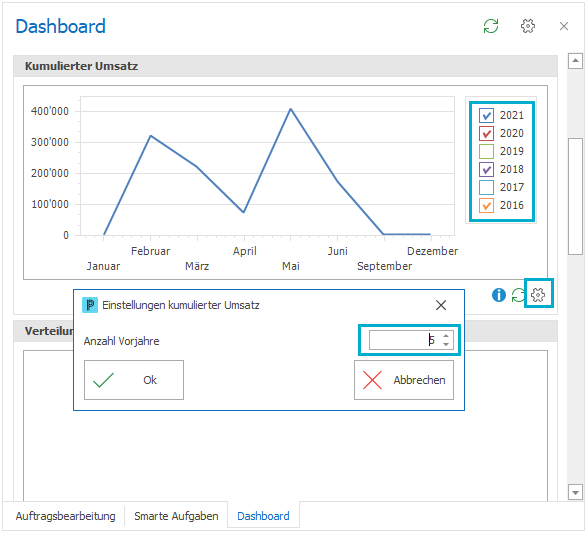Click the Januar axis label
The height and width of the screenshot is (533, 587).
pos(103,266)
